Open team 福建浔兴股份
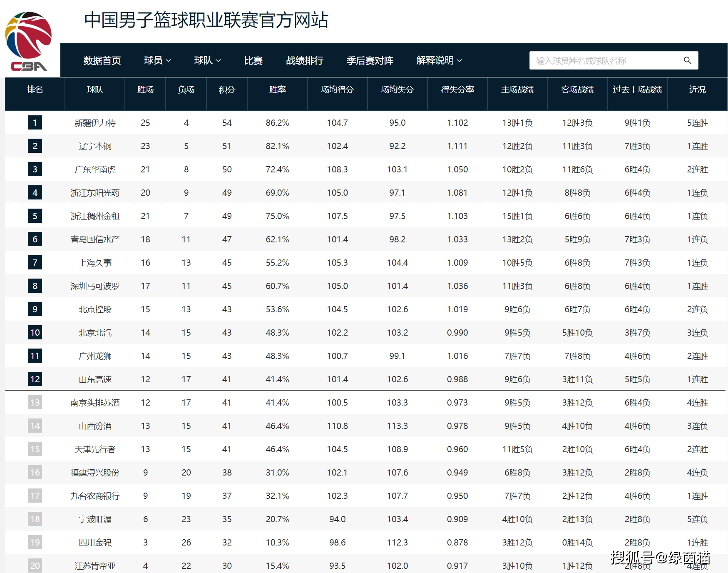 coord(95,473)
